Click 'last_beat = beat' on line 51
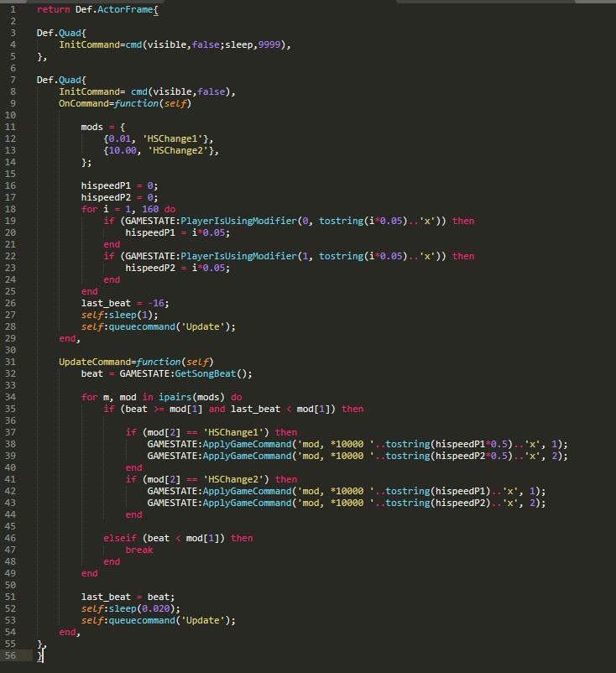Viewport: 616px width, 673px height. point(125,597)
